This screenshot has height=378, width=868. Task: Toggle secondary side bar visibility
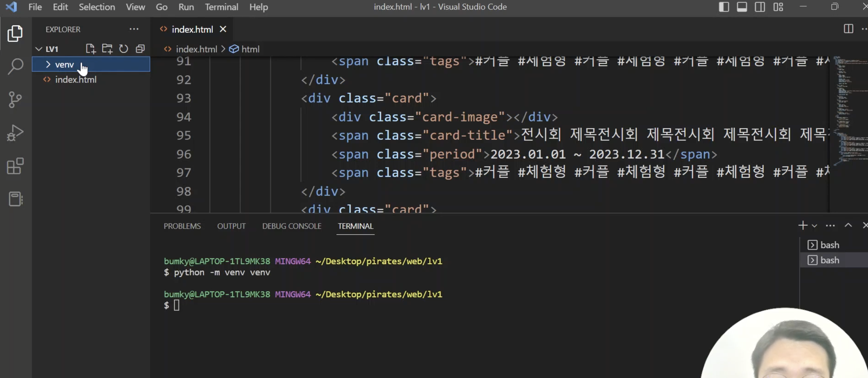760,7
